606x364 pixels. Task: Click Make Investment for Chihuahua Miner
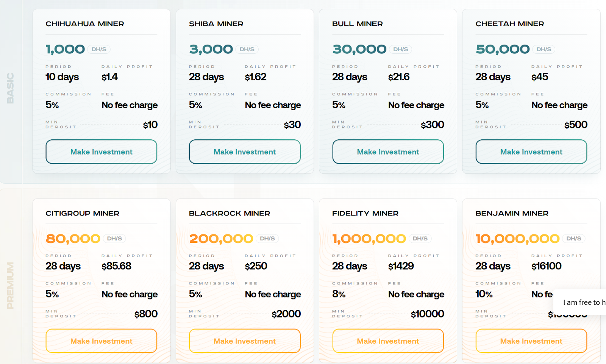[x=101, y=152]
